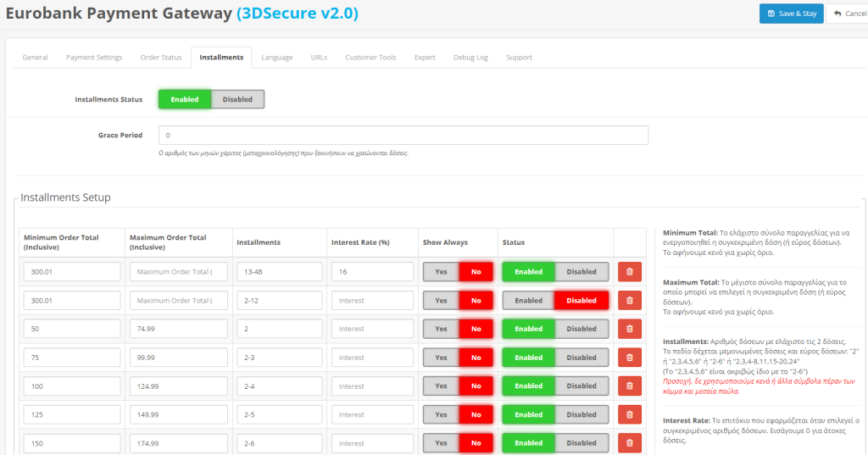868x455 pixels.
Task: Edit maximum total field containing 74.99
Action: tap(178, 329)
